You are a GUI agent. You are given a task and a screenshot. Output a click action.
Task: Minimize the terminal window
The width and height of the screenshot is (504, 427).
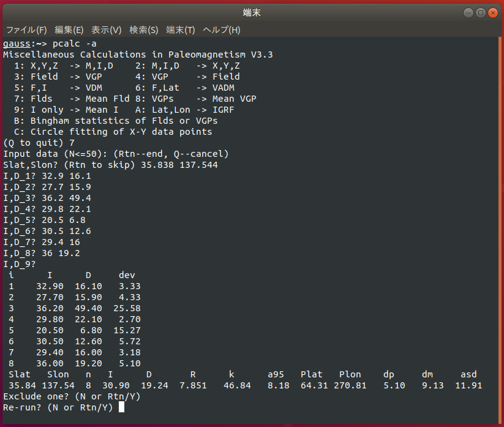(x=468, y=13)
